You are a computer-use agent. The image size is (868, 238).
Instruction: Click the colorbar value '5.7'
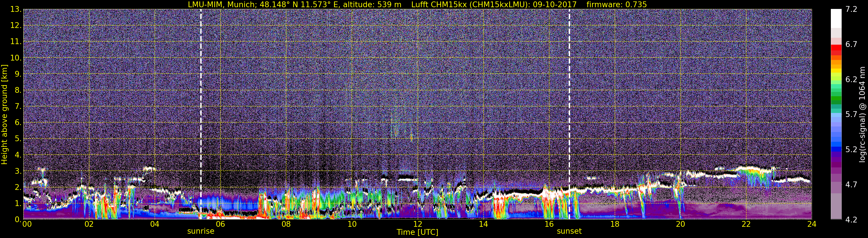pyautogui.click(x=851, y=115)
